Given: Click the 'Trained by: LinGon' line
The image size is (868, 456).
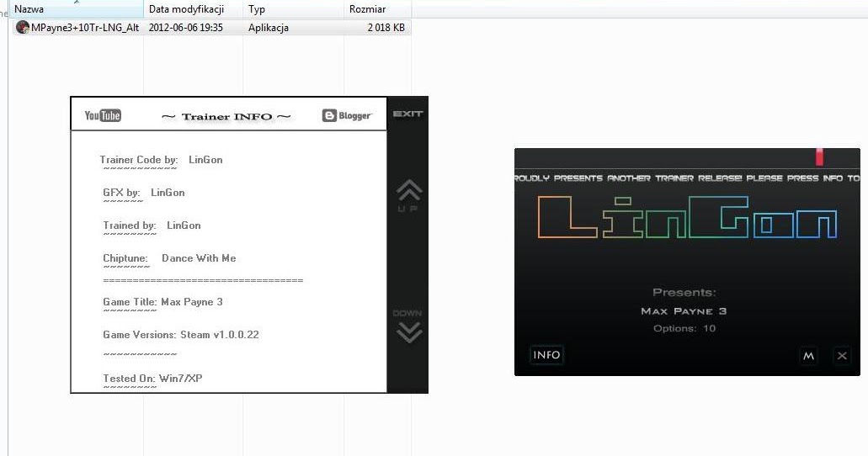Looking at the screenshot, I should [152, 225].
